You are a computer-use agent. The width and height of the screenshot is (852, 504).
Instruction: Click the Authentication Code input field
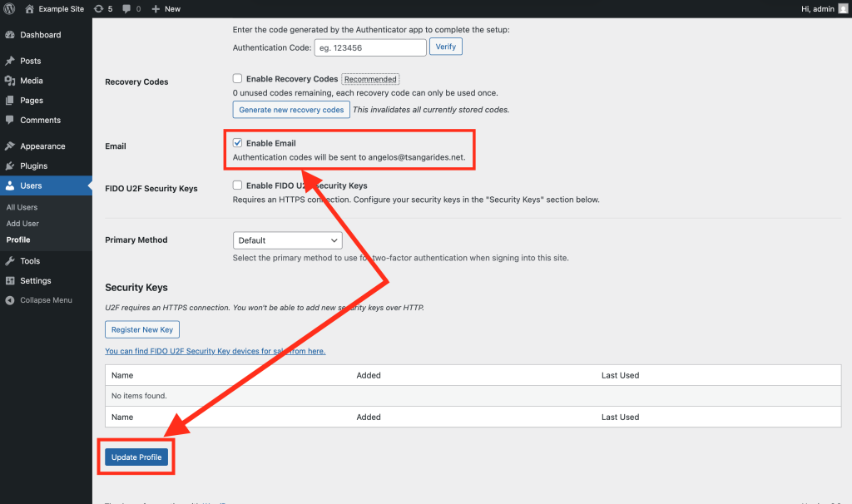point(370,47)
